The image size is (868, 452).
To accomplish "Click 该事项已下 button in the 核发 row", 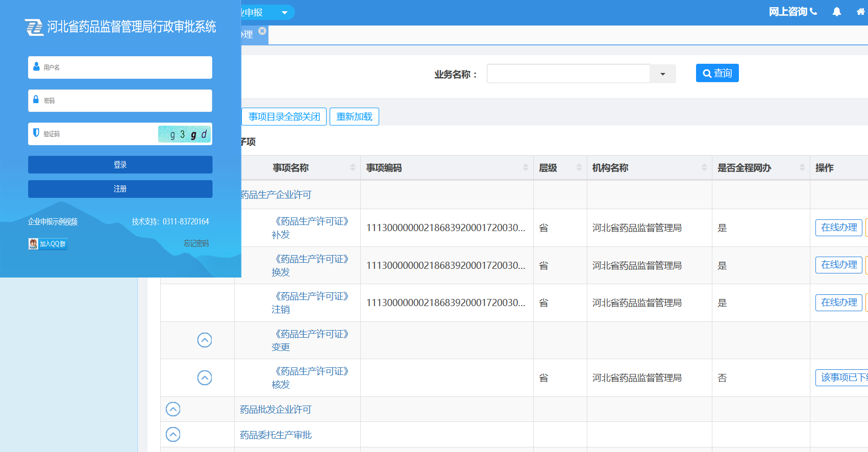I will tap(842, 378).
